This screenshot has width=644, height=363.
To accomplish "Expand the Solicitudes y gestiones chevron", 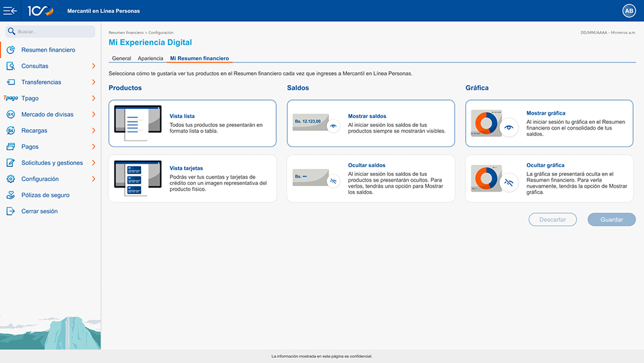I will pyautogui.click(x=93, y=162).
